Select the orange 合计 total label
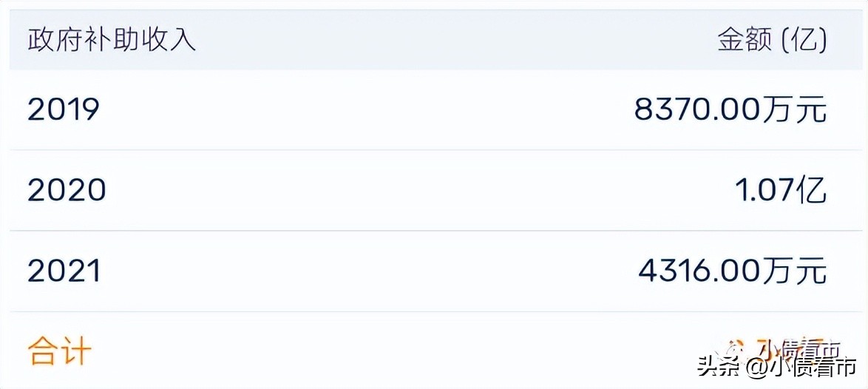 tap(59, 351)
